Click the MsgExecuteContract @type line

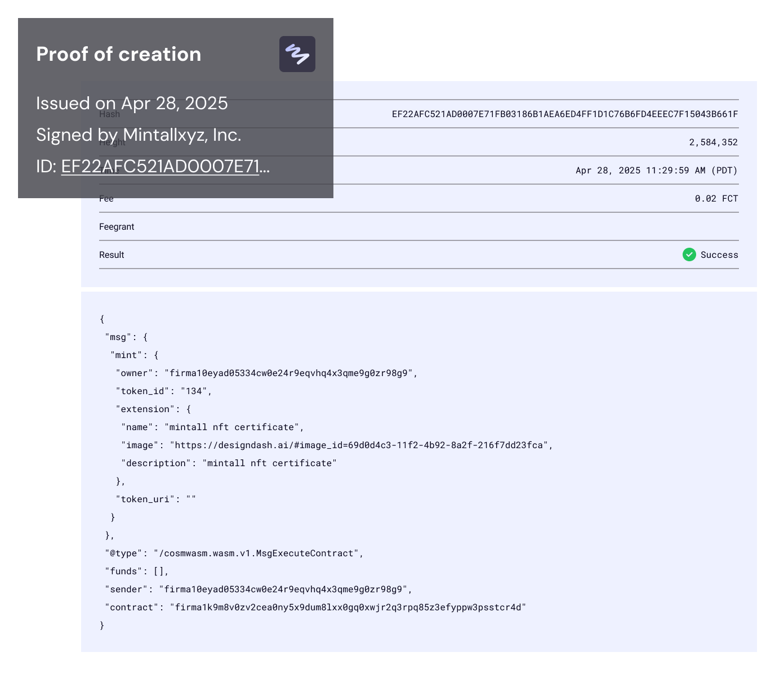[x=234, y=553]
